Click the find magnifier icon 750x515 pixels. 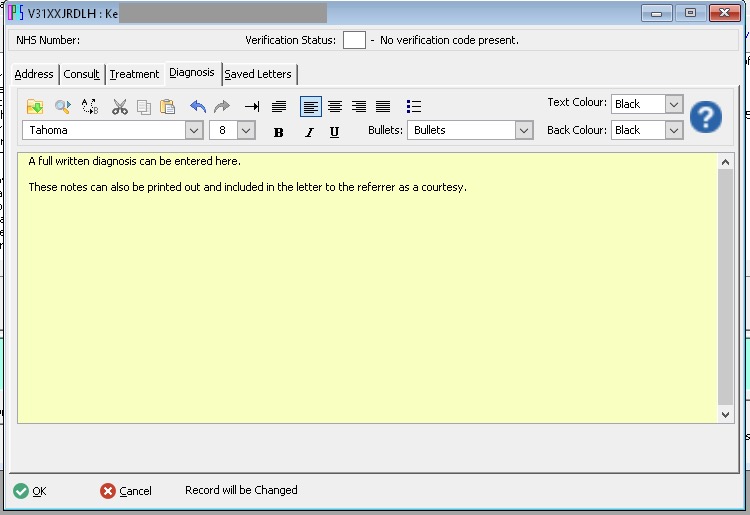[x=62, y=106]
